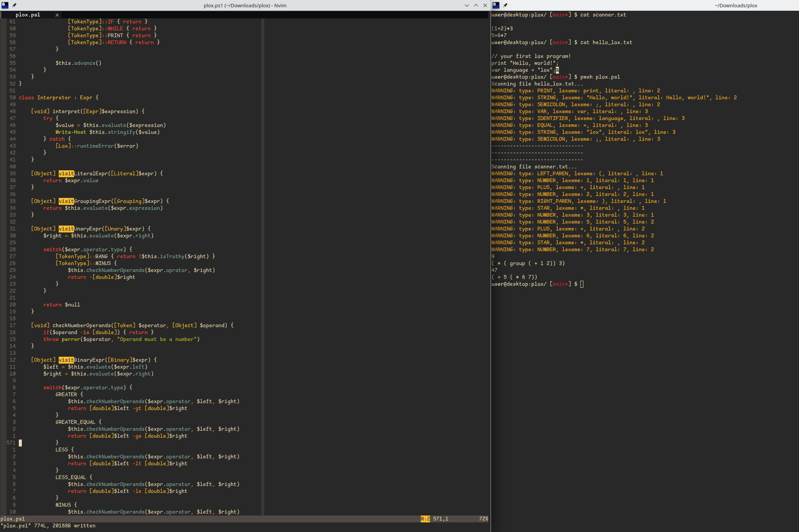This screenshot has height=532, width=799.
Task: Click the 'return $null' line
Action: pos(62,305)
